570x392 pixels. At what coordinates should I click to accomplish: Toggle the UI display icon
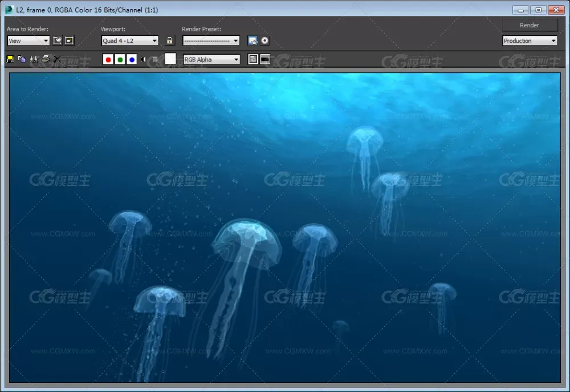(265, 59)
